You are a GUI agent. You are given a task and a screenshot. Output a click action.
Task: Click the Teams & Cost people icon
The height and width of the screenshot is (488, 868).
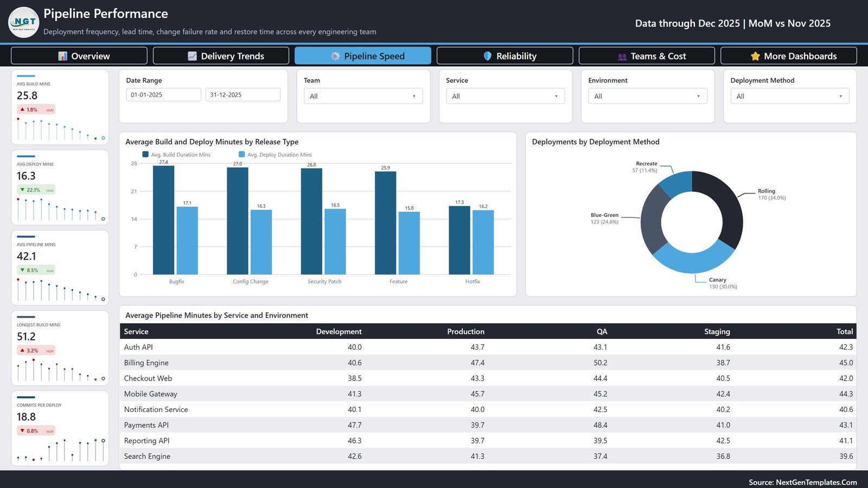point(622,56)
